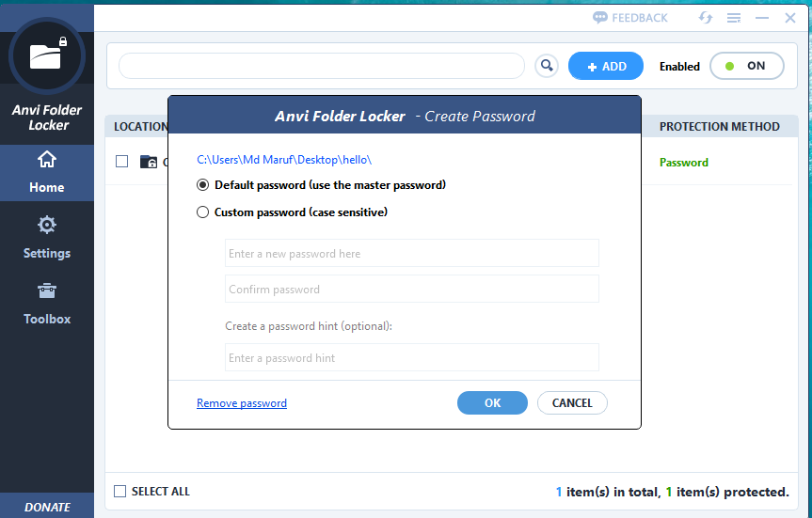Check the SELECT ALL checkbox

point(119,491)
